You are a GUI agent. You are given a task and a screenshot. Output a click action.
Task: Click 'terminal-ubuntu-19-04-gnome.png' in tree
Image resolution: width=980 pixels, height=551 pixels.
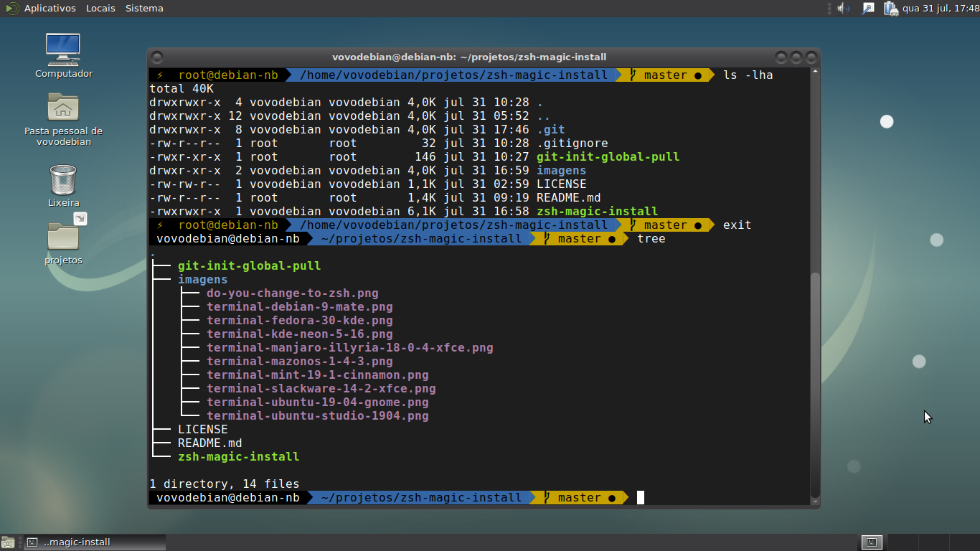tap(318, 402)
